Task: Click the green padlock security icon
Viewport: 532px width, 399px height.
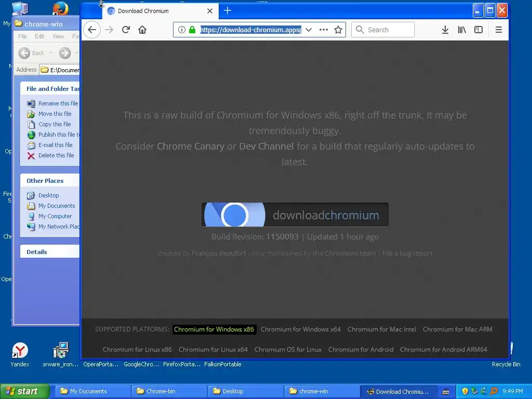Action: pos(192,30)
